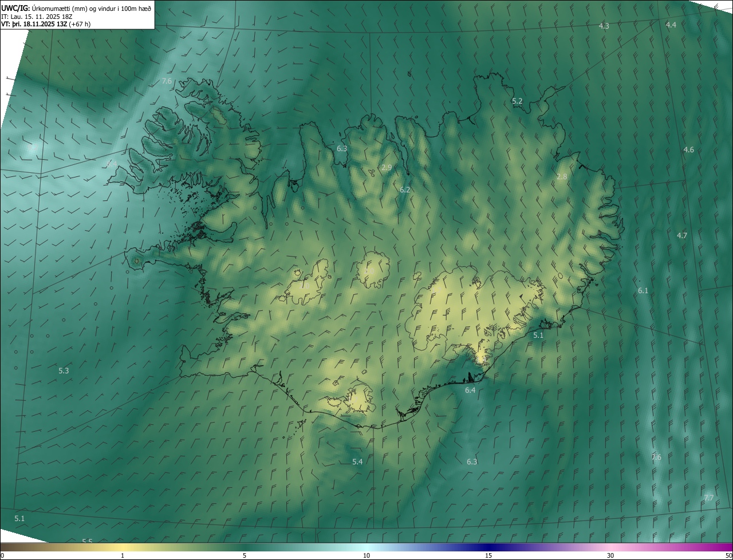The width and height of the screenshot is (733, 560).
Task: Select the 10 tick label on the color scale
Action: pyautogui.click(x=366, y=556)
